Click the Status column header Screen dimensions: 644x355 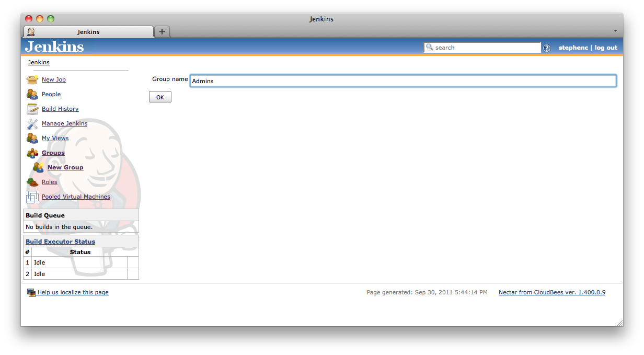80,252
